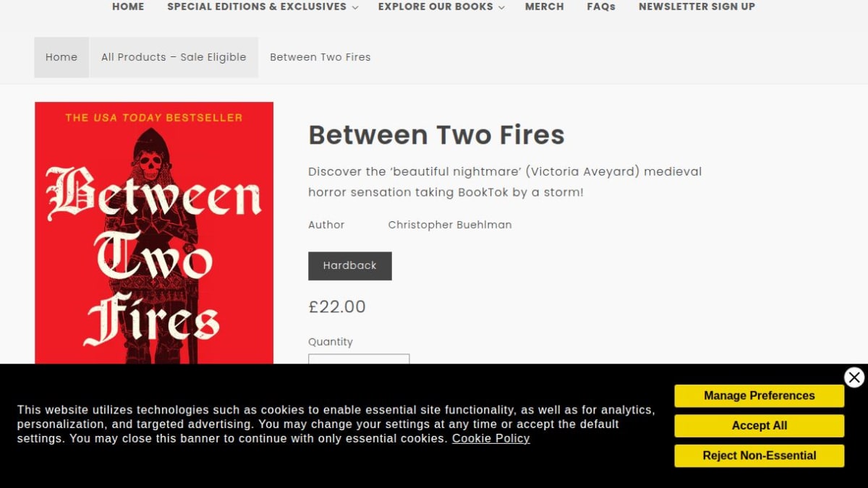This screenshot has width=868, height=488.
Task: Expand Special Editions & Exclusives chevron
Action: [x=355, y=7]
